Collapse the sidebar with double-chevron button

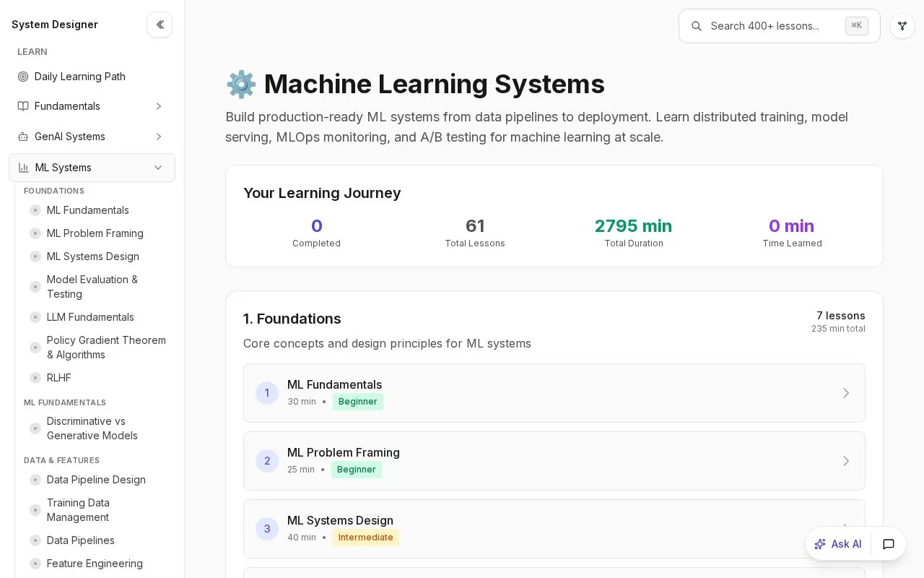(x=160, y=25)
